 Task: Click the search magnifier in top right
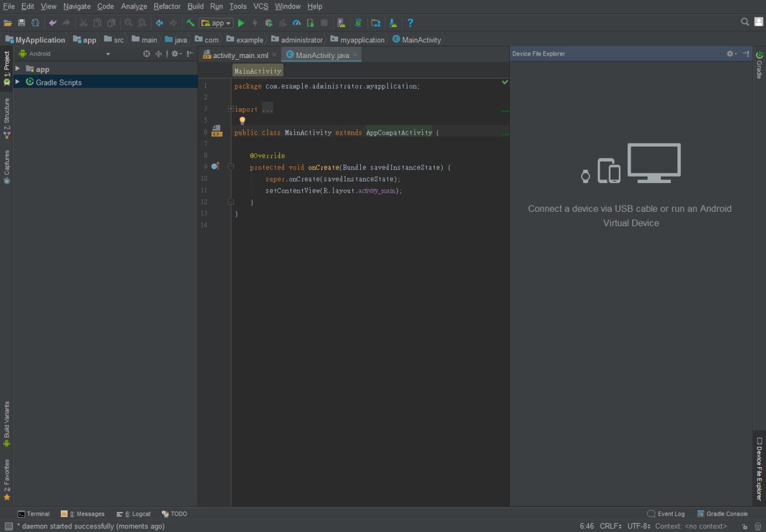pyautogui.click(x=745, y=22)
